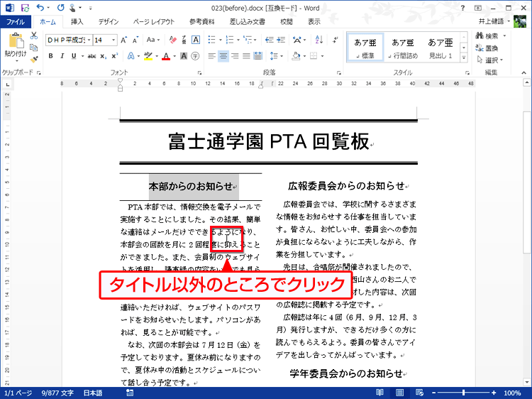Select the Format Painter brush icon
Viewport: 532px width, 399px height.
coord(33,59)
